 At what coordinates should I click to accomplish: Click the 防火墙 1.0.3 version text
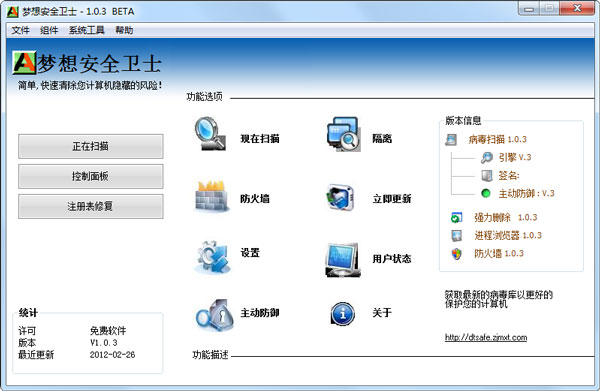(499, 254)
